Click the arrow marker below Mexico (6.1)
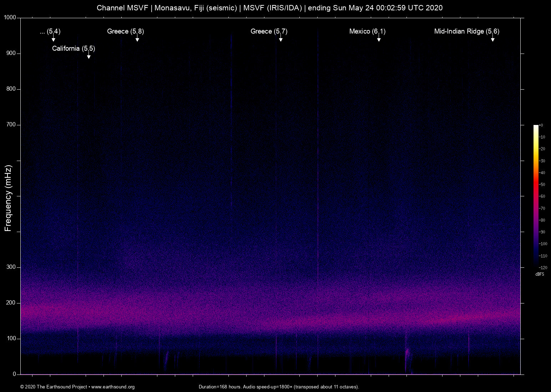Image resolution: width=551 pixels, height=392 pixels. pyautogui.click(x=379, y=39)
